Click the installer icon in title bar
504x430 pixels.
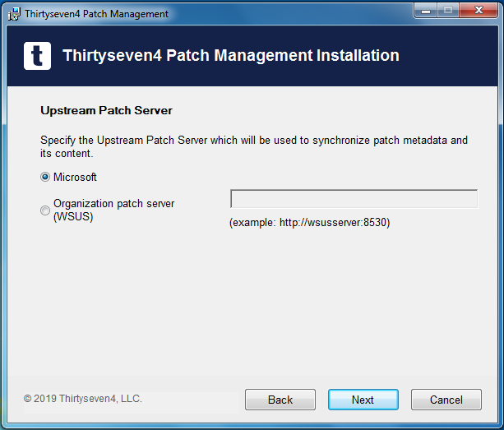click(x=14, y=14)
